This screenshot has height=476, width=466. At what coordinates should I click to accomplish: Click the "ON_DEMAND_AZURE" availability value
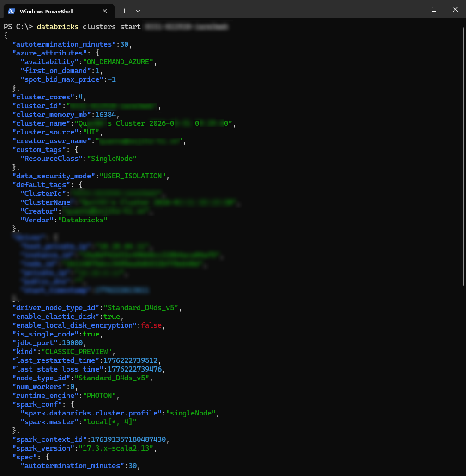118,62
